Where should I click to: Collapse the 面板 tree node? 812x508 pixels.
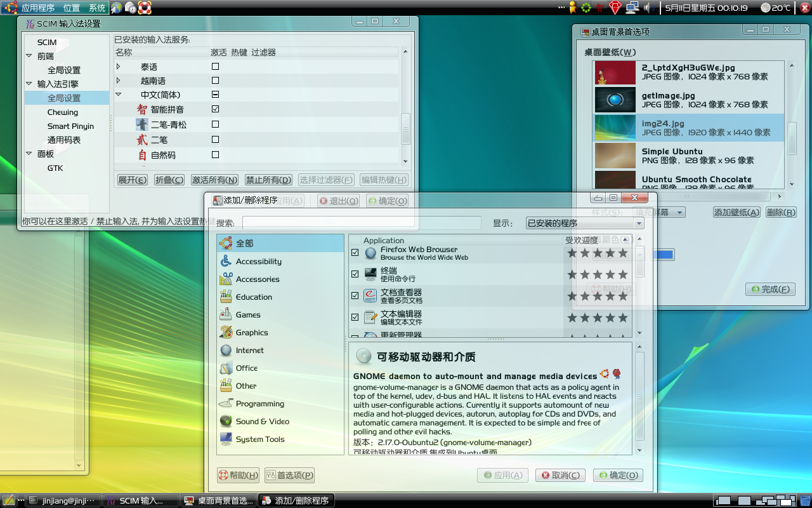pos(29,154)
